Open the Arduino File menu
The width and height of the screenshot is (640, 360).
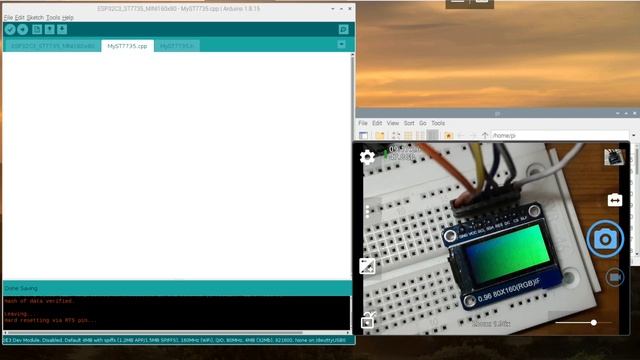tap(8, 18)
